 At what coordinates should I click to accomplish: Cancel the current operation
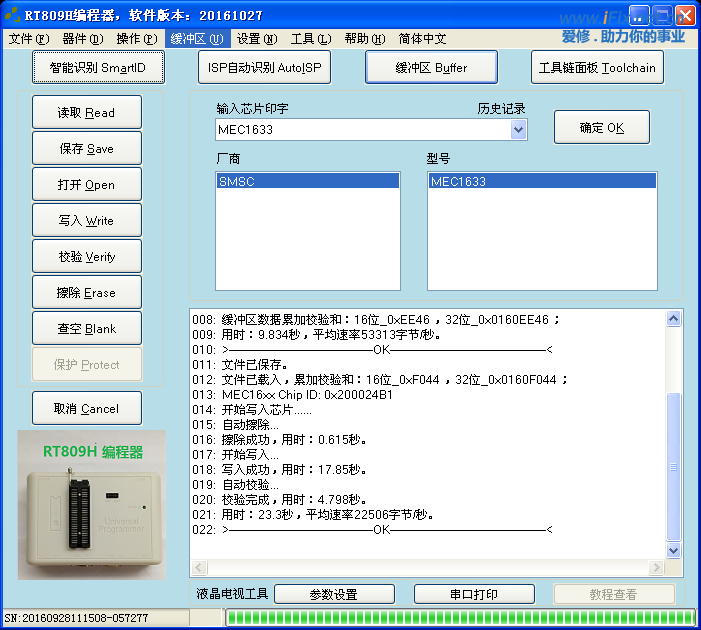(x=87, y=408)
